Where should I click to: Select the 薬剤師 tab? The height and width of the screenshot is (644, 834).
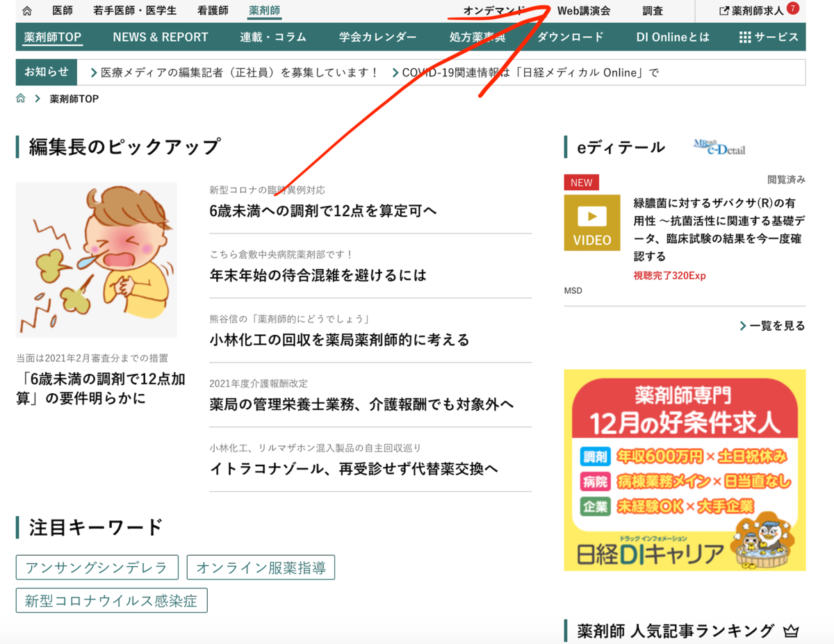tap(265, 11)
